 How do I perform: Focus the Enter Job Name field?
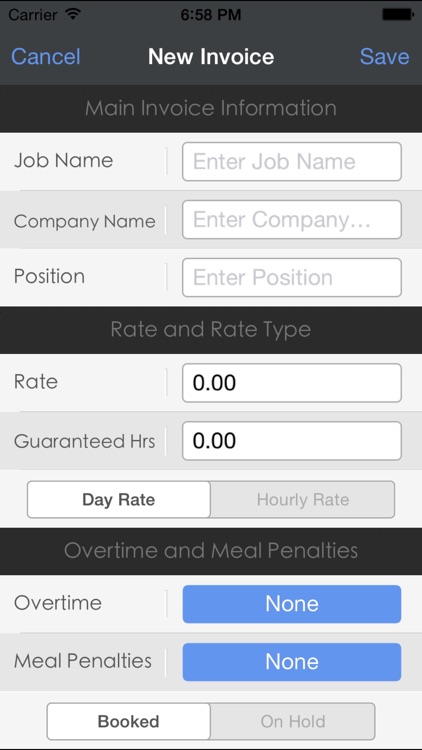tap(292, 162)
